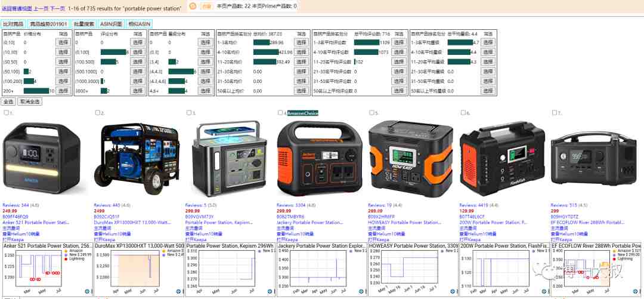Click 选择 beside average price 423.96

click(x=302, y=53)
